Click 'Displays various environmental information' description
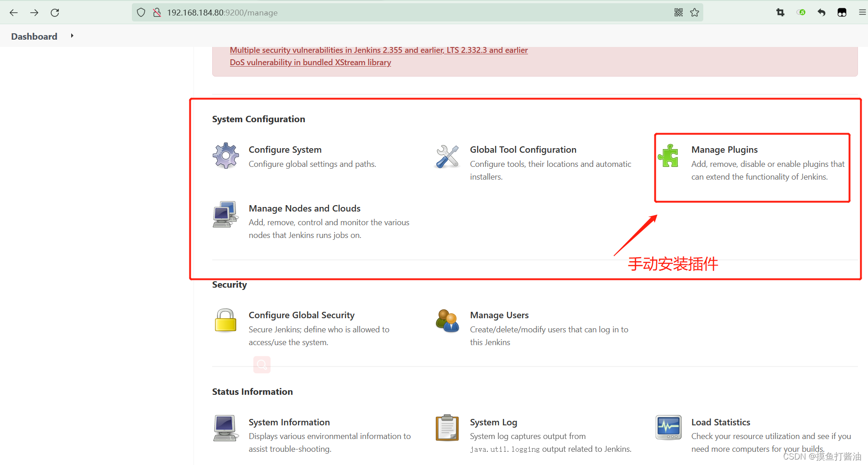 pos(329,443)
